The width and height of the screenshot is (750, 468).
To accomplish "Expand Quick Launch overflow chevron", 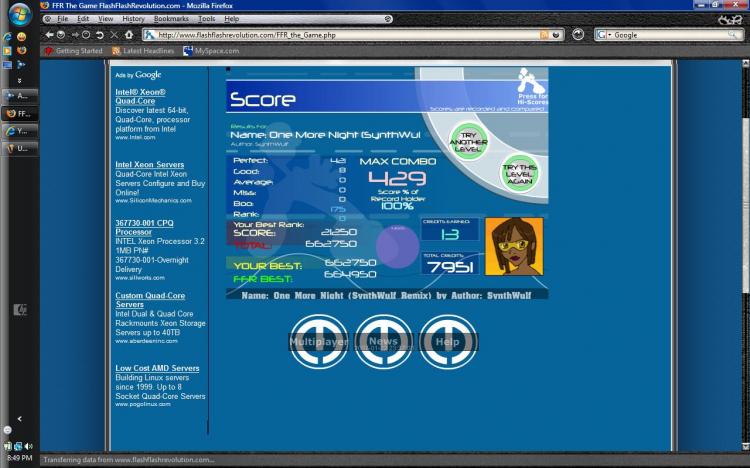I will [20, 80].
